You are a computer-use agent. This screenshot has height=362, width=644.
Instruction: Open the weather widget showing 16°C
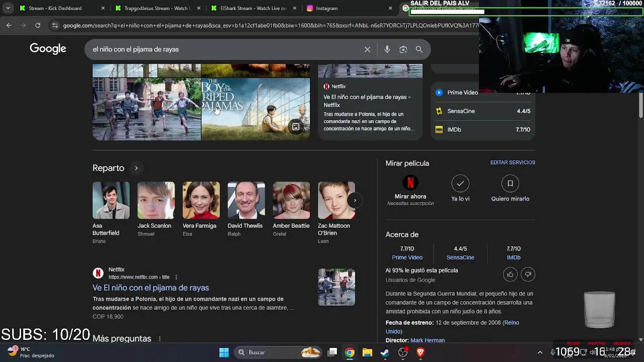coord(31,352)
